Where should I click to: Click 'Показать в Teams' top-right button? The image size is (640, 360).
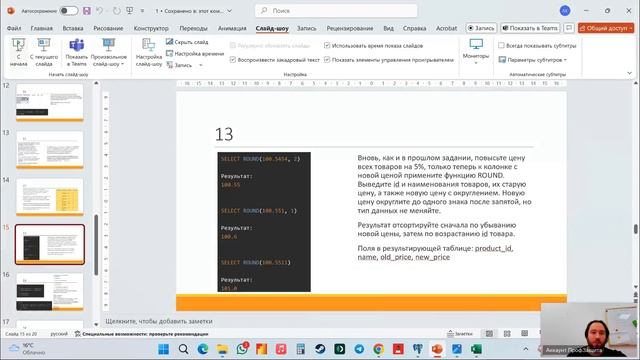[x=530, y=28]
